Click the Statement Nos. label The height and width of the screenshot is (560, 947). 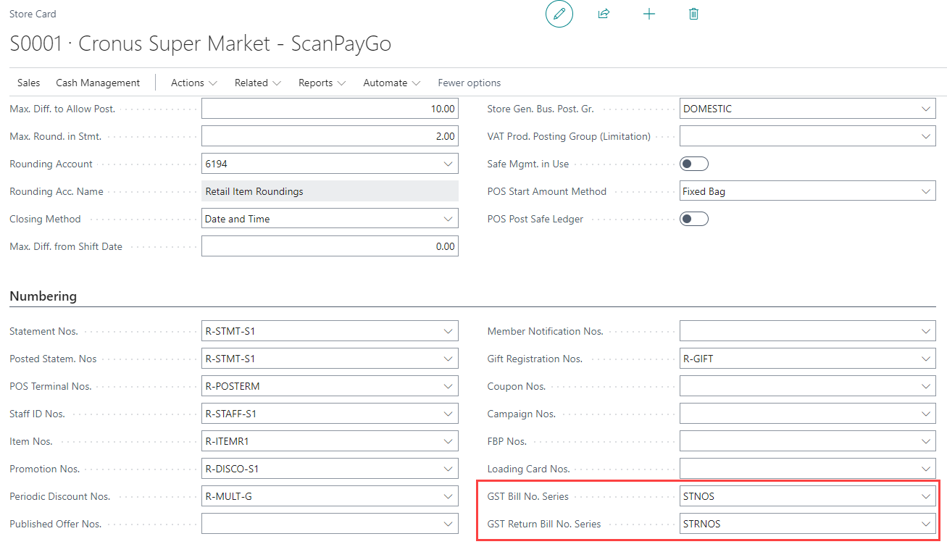point(43,331)
